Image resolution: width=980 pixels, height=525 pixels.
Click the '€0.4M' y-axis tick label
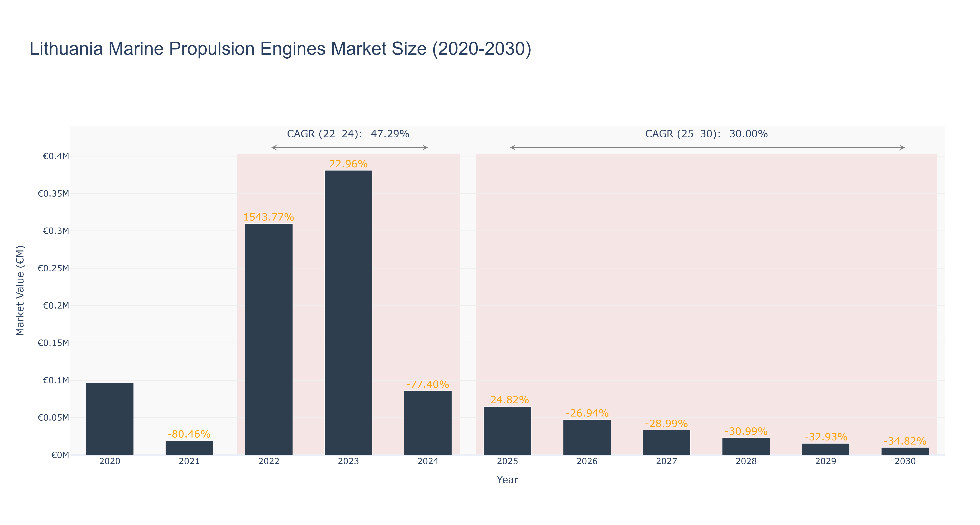coord(56,156)
